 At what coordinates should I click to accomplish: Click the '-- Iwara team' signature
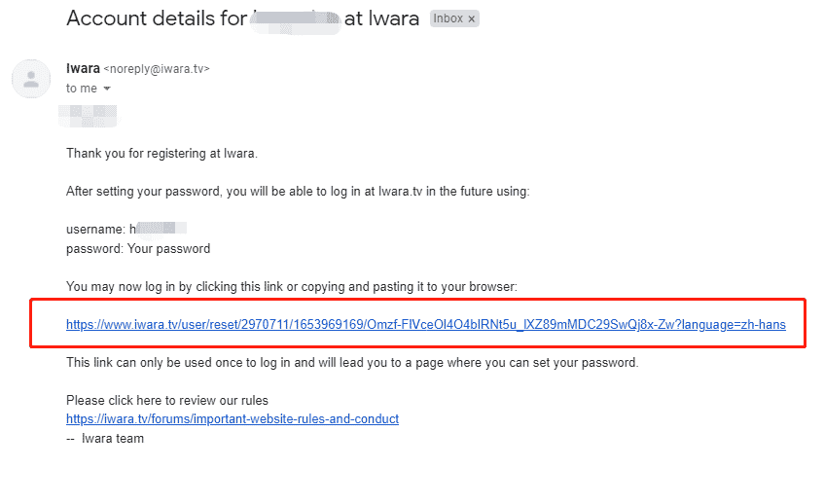[x=105, y=438]
